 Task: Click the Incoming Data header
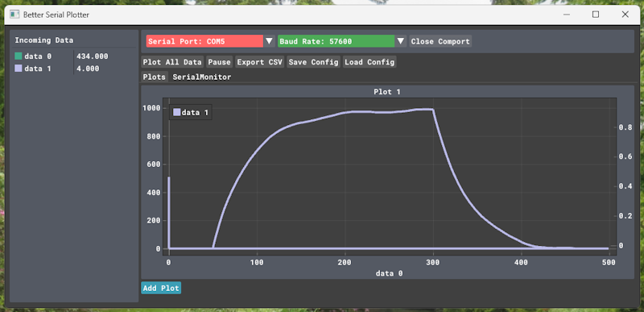[44, 40]
